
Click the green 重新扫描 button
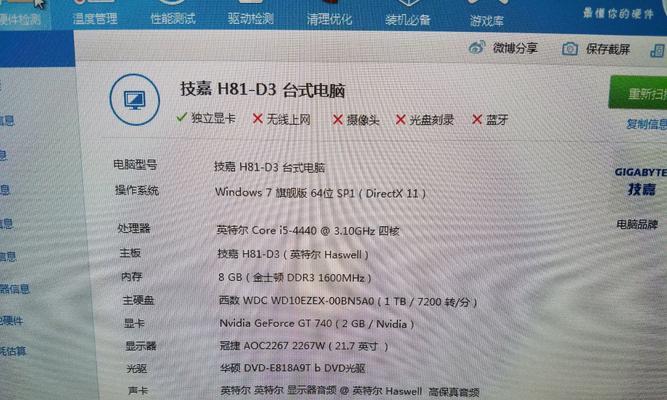click(638, 93)
